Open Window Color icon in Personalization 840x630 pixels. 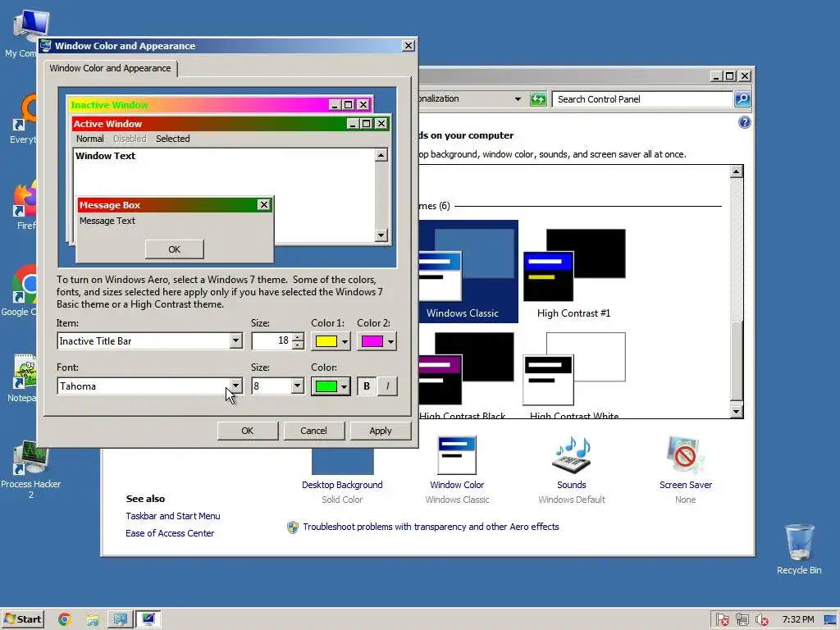[x=457, y=456]
